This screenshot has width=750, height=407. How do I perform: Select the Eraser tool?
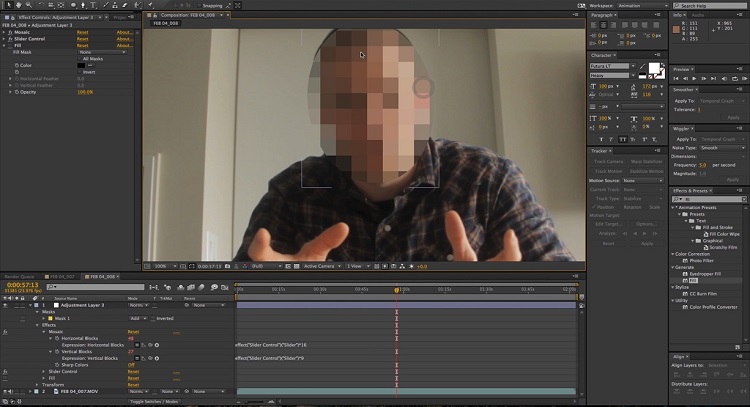pyautogui.click(x=125, y=5)
